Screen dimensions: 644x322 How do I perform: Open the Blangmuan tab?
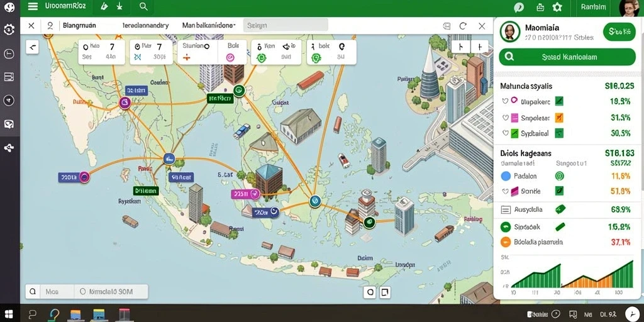pos(79,25)
